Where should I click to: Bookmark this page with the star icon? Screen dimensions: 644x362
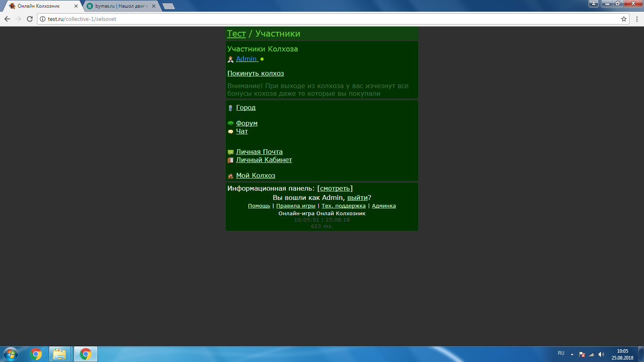coord(624,19)
